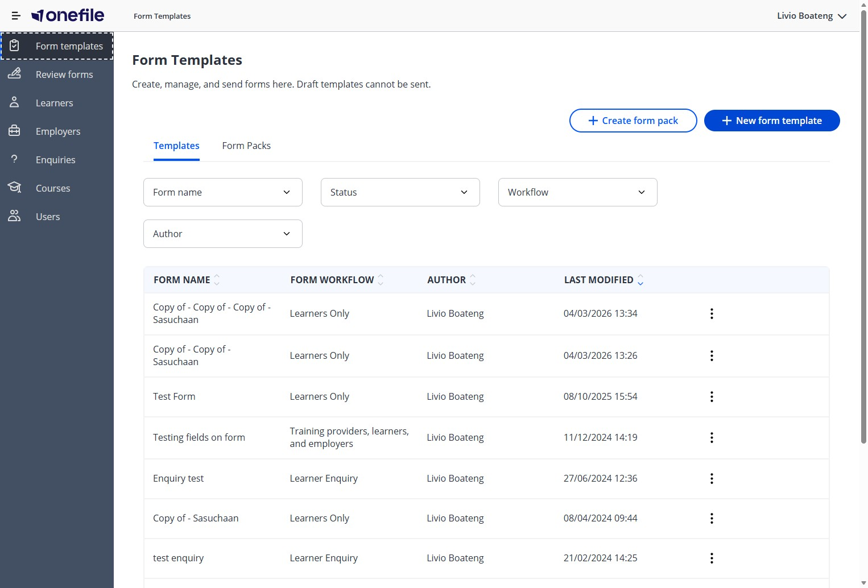Collapse sidebar with hamburger menu icon
Viewport: 868px width, 588px height.
16,16
